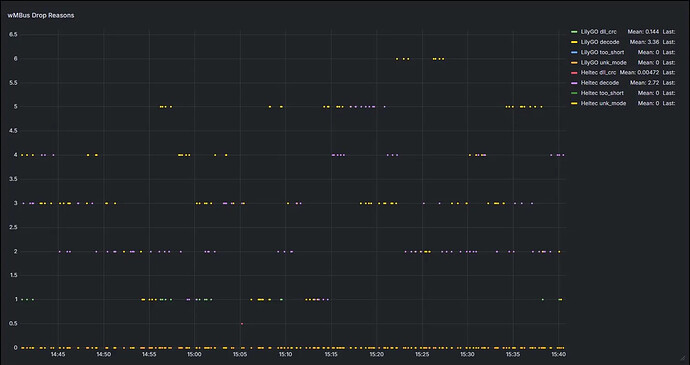Click the 15:15 time axis label
This screenshot has width=690, height=365.
(x=331, y=354)
